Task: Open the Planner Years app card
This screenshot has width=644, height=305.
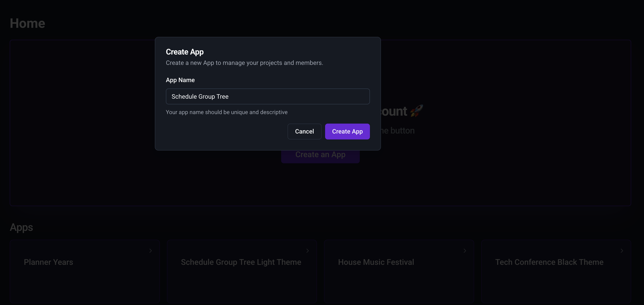Action: pyautogui.click(x=85, y=271)
